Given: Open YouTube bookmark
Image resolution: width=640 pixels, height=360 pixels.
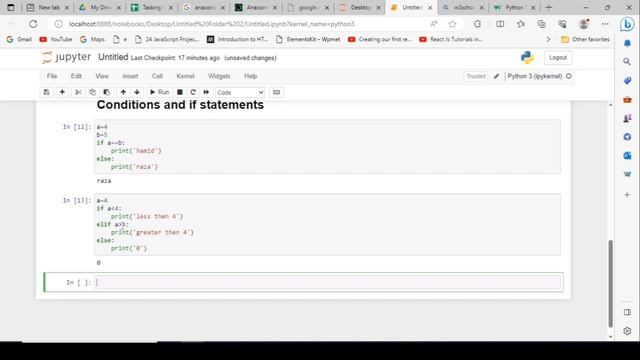Looking at the screenshot, I should tap(56, 40).
